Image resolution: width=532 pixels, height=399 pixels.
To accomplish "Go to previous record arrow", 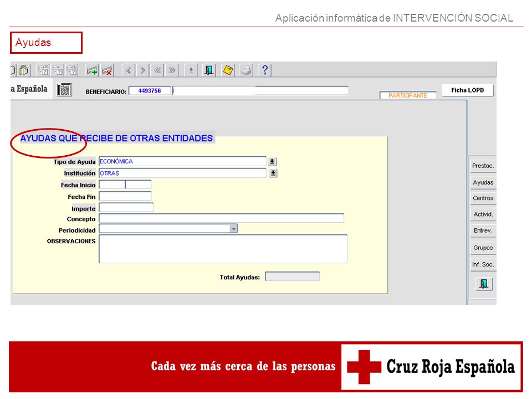I will coord(128,70).
